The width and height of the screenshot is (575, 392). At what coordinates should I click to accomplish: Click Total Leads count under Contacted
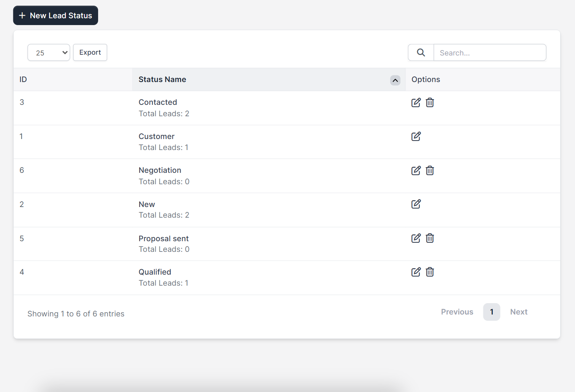pos(164,114)
